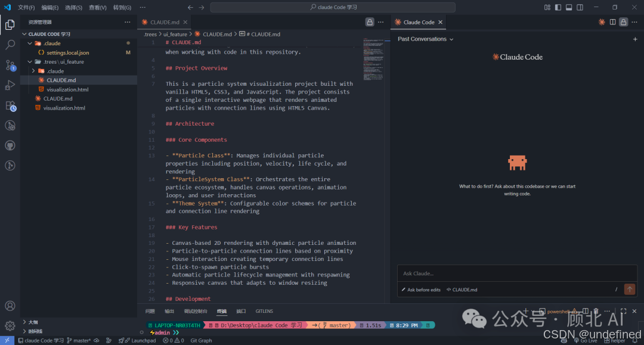
Task: Open the 查看 menu
Action: (x=98, y=7)
